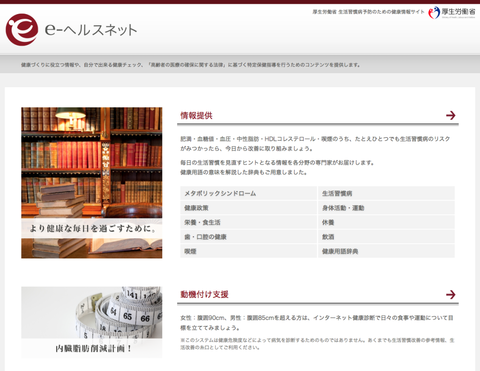Click the 厚生労働省 ministry logo

[452, 13]
